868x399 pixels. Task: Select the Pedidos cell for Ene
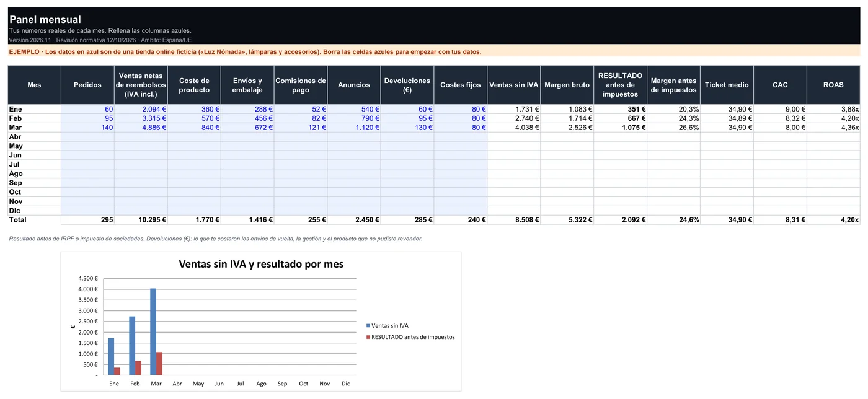click(x=87, y=109)
